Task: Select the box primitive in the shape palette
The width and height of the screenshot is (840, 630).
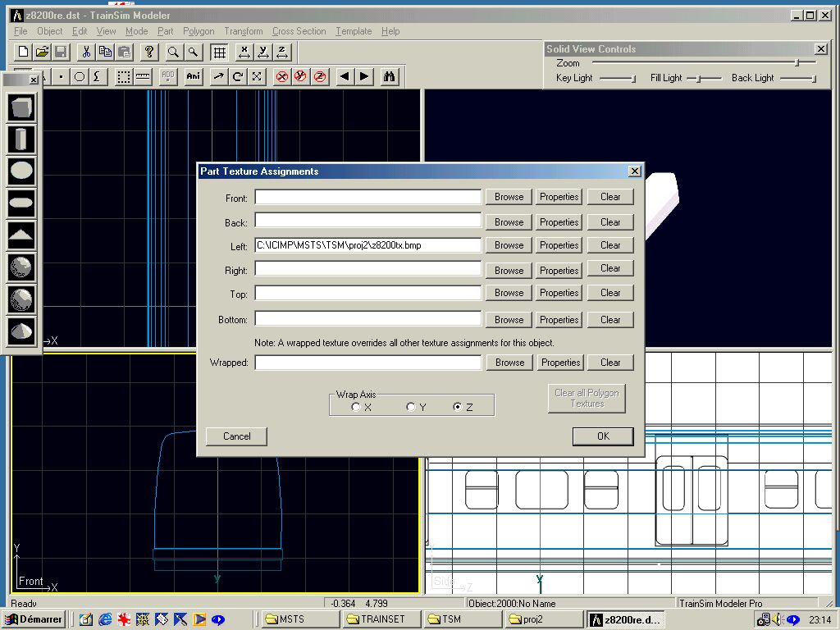Action: click(x=22, y=107)
